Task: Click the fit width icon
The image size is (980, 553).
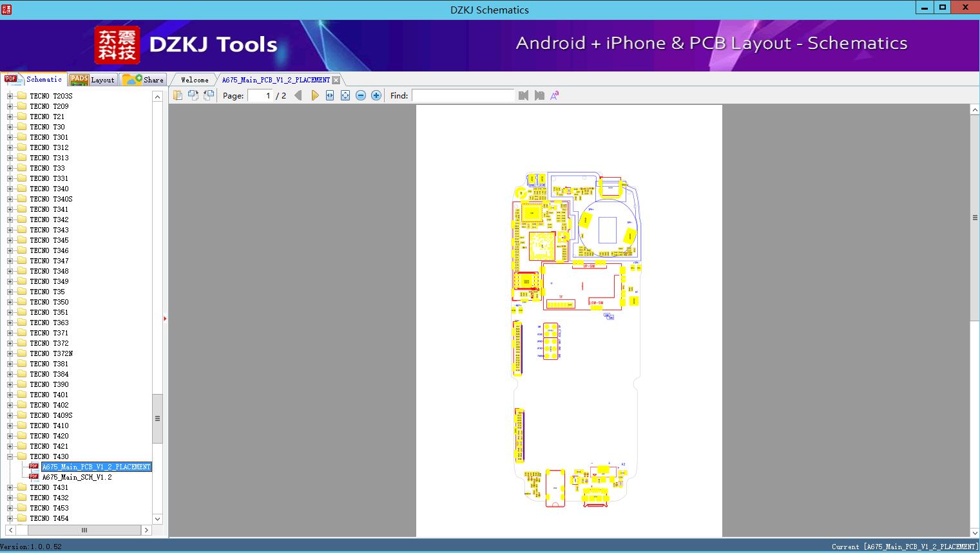Action: coord(330,95)
